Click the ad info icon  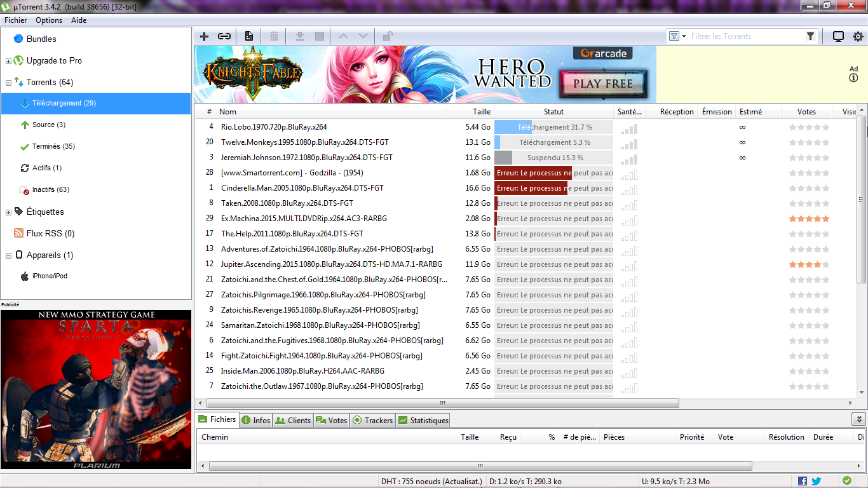click(853, 78)
